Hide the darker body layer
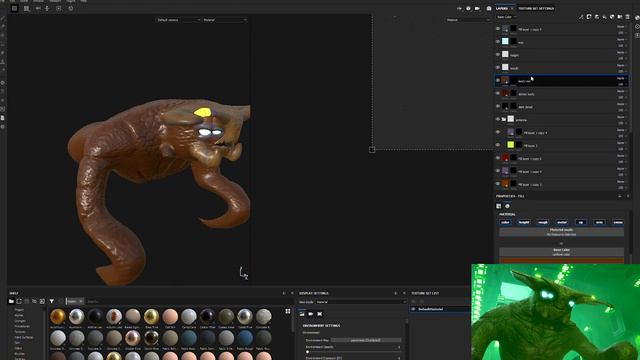This screenshot has height=360, width=640. click(x=498, y=93)
